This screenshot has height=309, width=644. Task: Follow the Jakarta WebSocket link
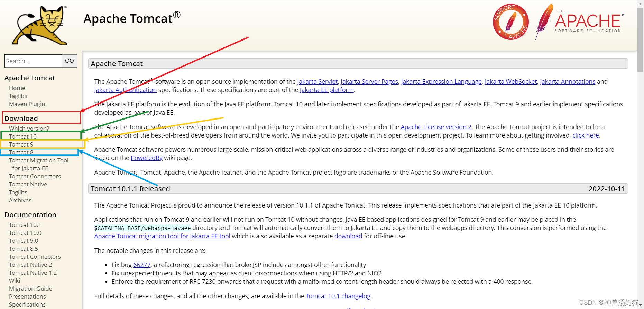pos(511,82)
